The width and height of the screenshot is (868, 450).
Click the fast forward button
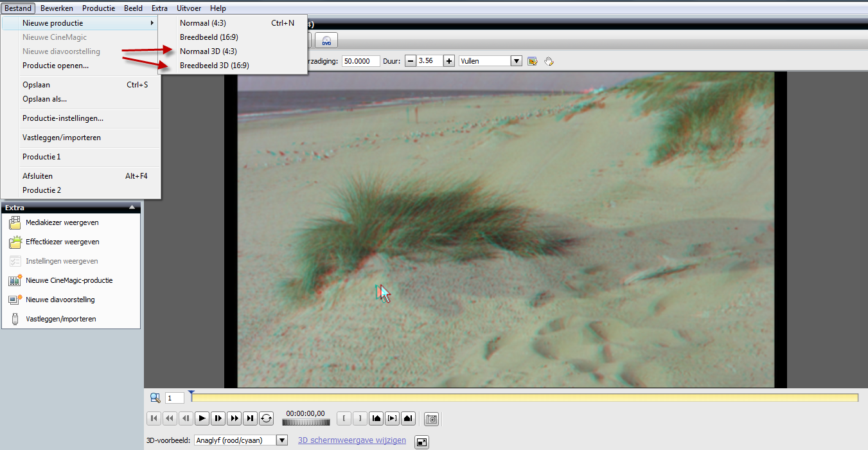[x=235, y=419]
